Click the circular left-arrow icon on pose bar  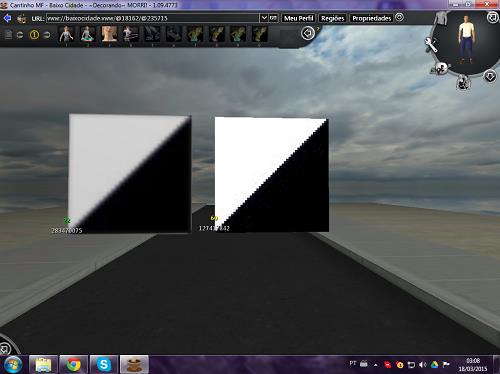coord(308,33)
